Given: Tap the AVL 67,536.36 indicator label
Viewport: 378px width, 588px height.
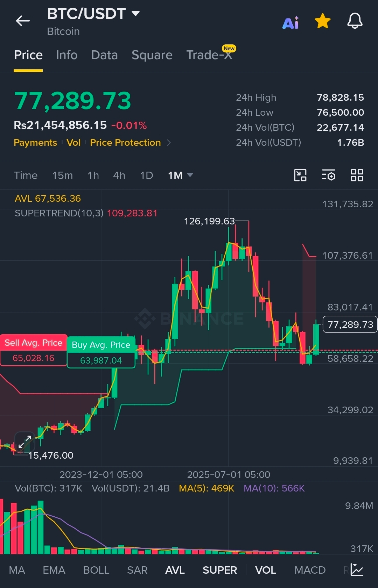Looking at the screenshot, I should coord(48,199).
